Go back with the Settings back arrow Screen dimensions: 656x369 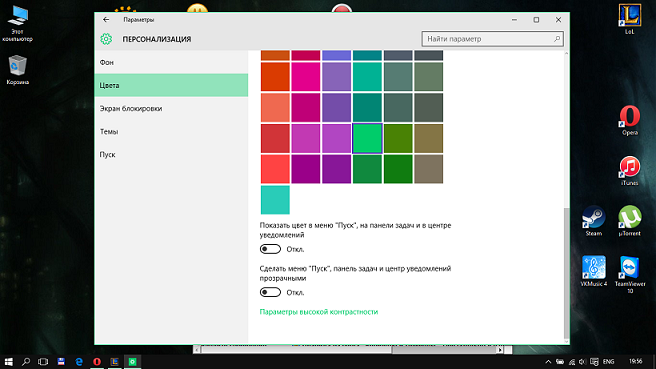(x=106, y=20)
